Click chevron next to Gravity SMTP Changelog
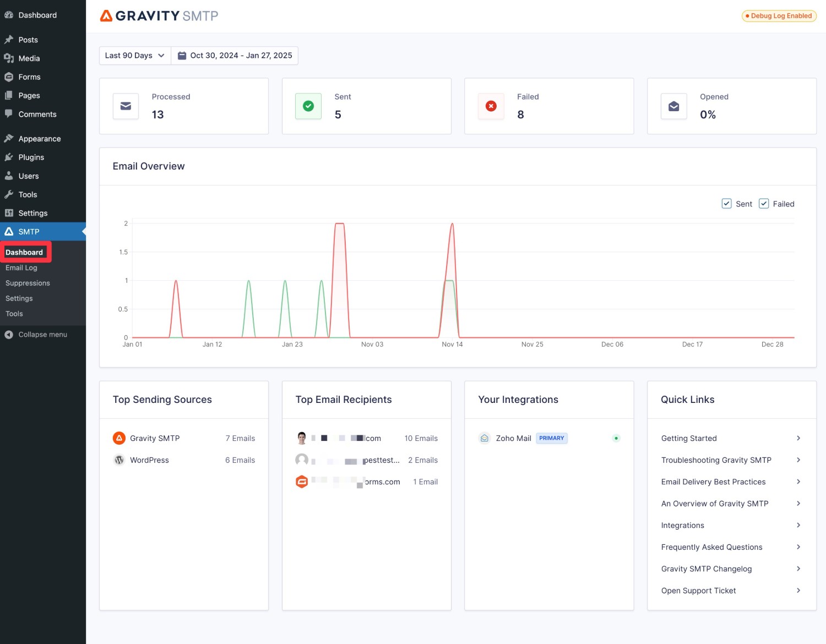826x644 pixels. 798,569
